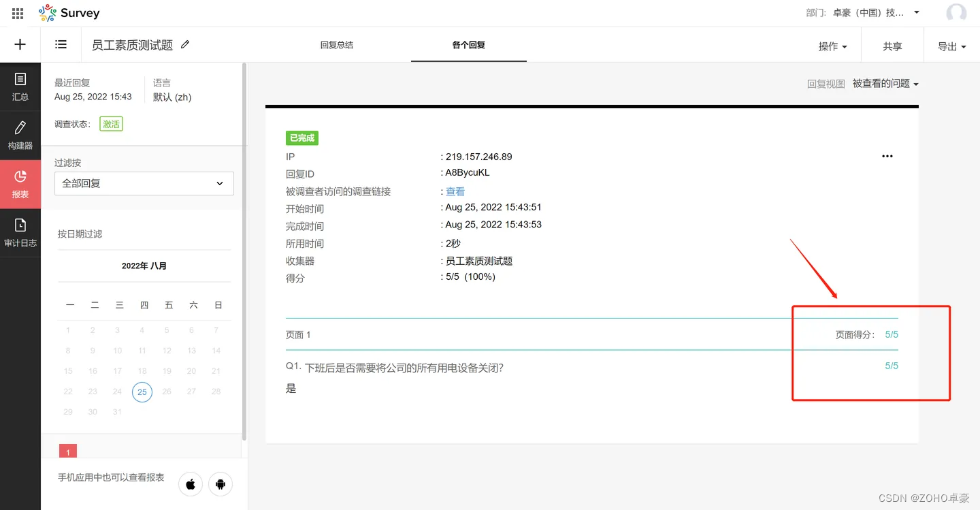Click the 回复视图 label
The image size is (980, 510).
pos(826,84)
